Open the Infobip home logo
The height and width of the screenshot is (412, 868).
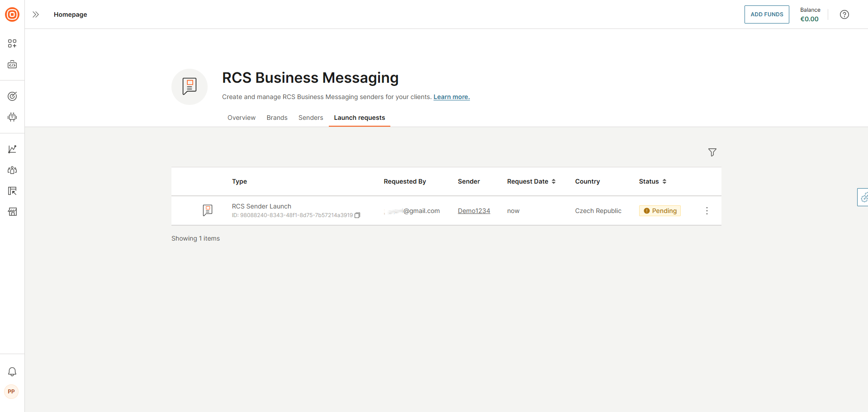(x=12, y=14)
